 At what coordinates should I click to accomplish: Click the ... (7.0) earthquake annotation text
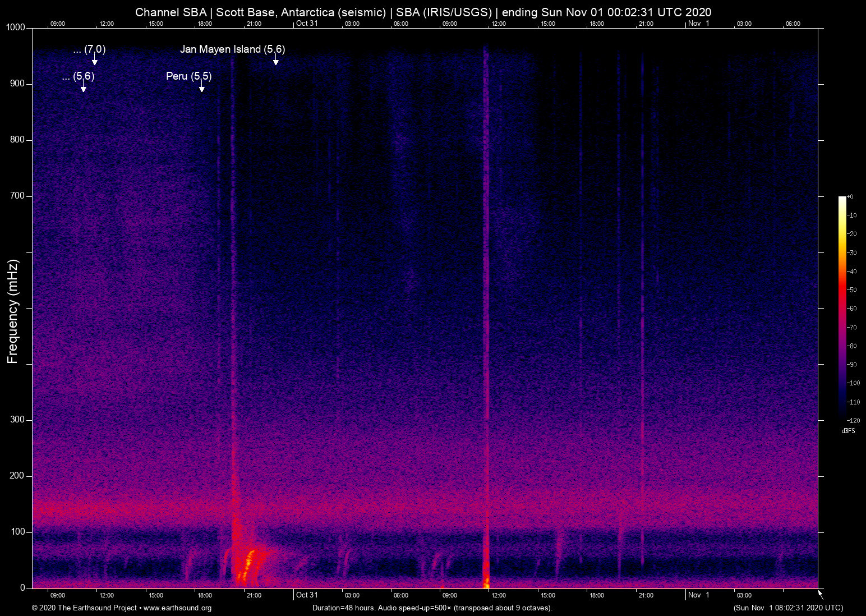tap(89, 49)
